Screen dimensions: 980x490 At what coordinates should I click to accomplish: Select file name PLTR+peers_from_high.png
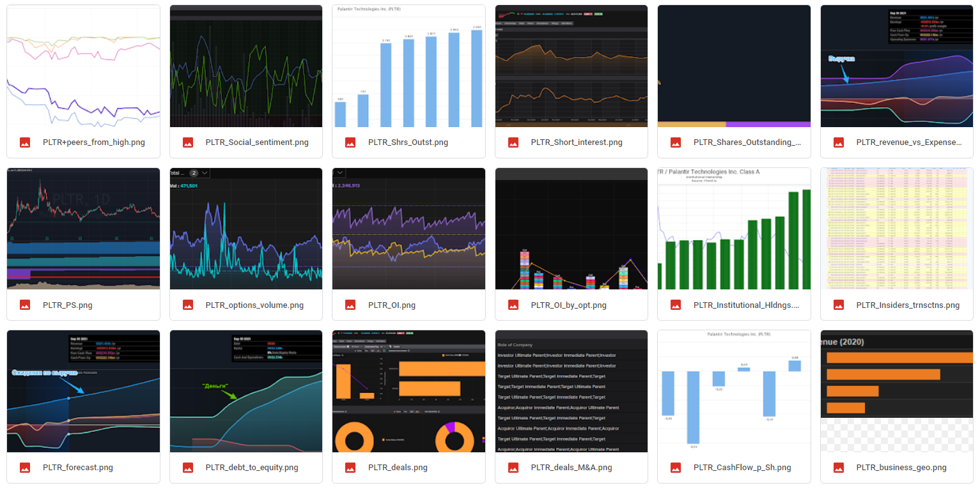tap(93, 142)
